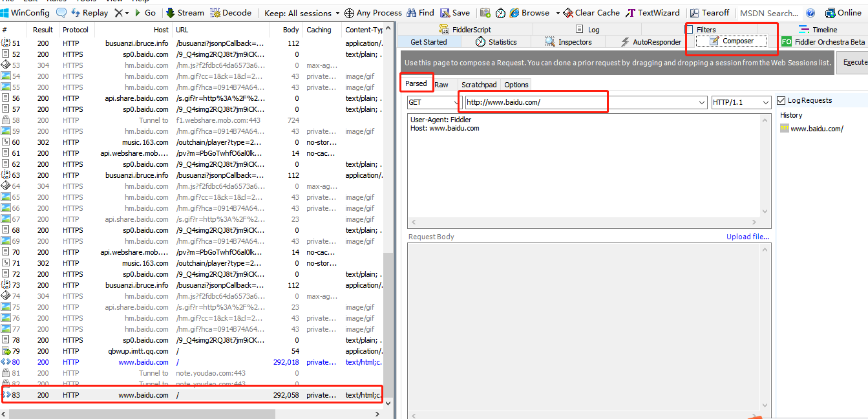868x419 pixels.
Task: Select session 80 www.baidu.com row
Action: (192, 362)
